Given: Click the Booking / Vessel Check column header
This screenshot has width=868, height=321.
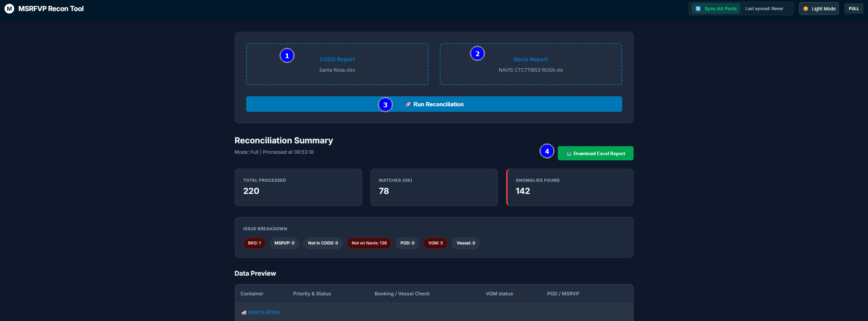Looking at the screenshot, I should point(402,294).
